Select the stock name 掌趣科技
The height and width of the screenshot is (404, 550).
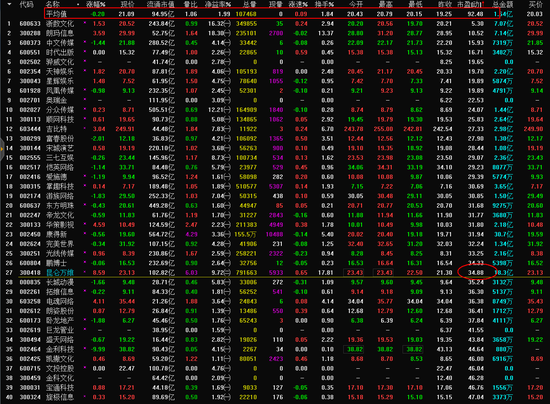60,187
